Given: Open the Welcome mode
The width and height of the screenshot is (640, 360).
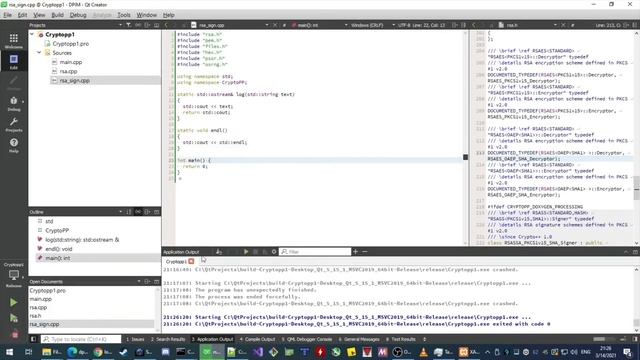Looking at the screenshot, I should click(13, 41).
